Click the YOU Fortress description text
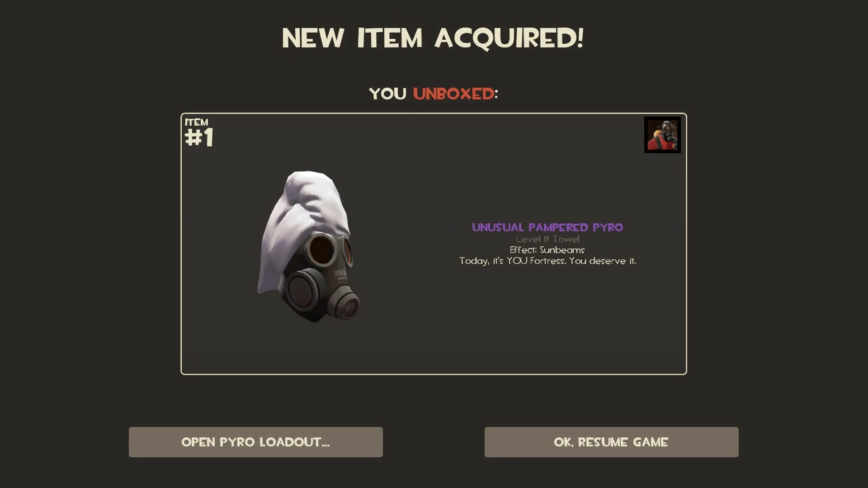Screen dimensions: 868x488 [x=547, y=261]
